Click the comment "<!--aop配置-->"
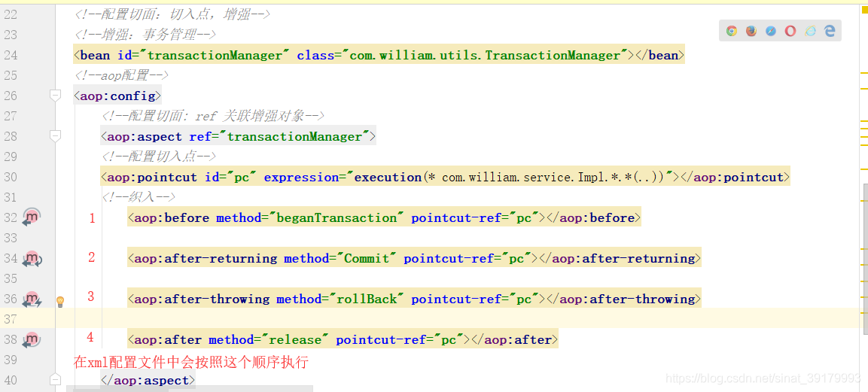 [x=121, y=75]
